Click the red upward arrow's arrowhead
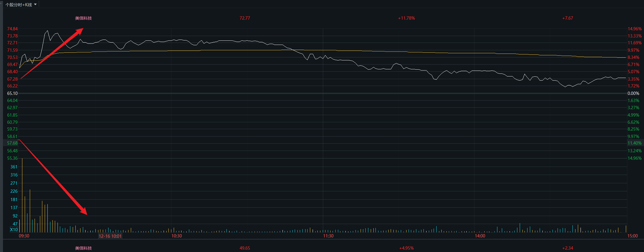The height and width of the screenshot is (252, 644). [x=80, y=31]
